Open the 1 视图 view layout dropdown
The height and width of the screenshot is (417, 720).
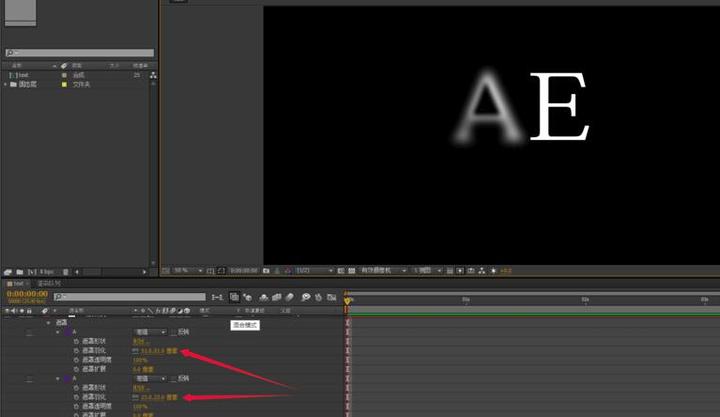point(427,271)
